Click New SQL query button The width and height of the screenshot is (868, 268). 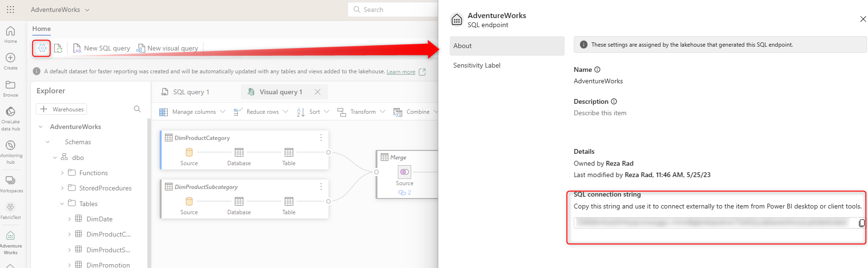click(102, 48)
